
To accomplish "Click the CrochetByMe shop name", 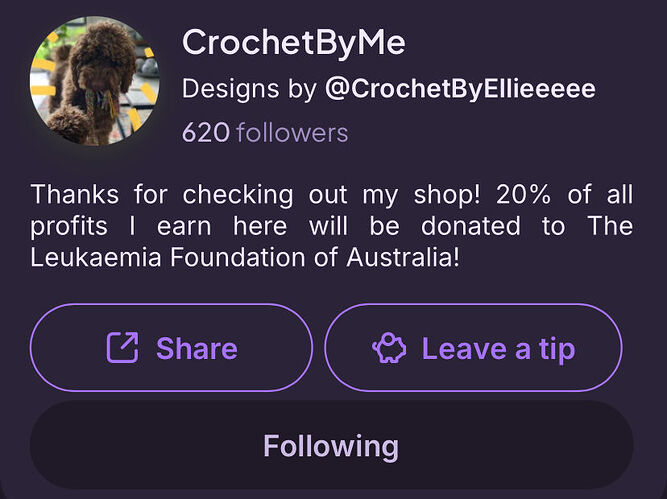I will 293,42.
